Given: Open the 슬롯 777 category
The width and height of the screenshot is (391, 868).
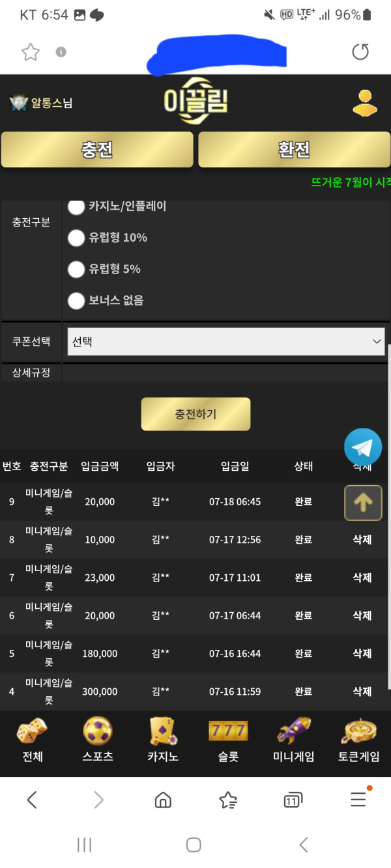Looking at the screenshot, I should pyautogui.click(x=228, y=740).
